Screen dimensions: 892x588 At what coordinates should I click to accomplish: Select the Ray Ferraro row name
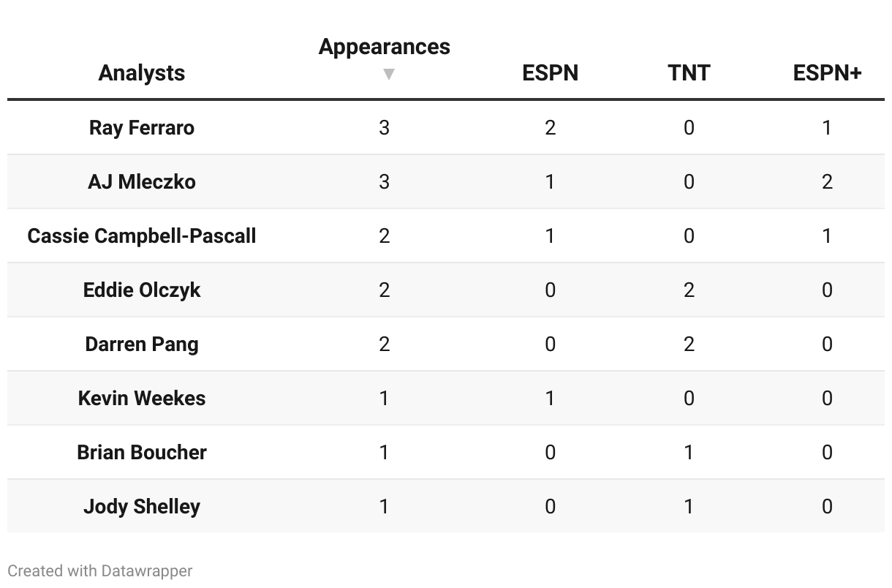pos(142,128)
